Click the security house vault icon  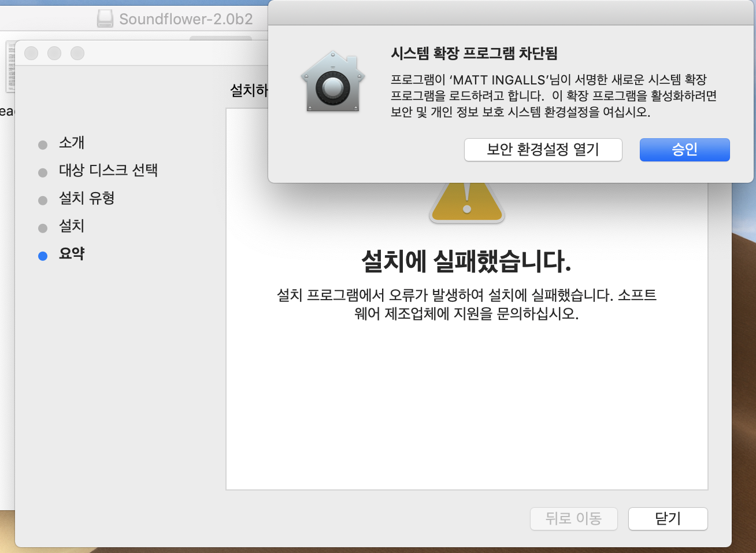tap(332, 83)
